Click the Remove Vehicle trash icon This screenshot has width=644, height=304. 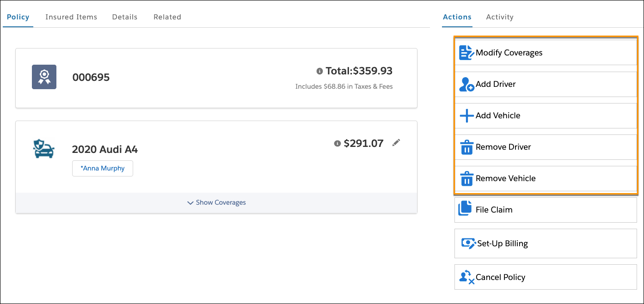coord(466,178)
